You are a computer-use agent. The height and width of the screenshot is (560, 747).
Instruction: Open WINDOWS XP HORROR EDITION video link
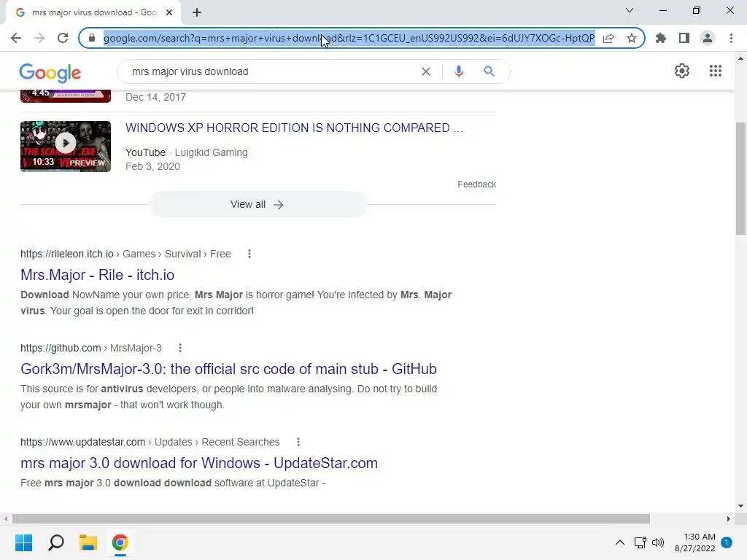294,128
